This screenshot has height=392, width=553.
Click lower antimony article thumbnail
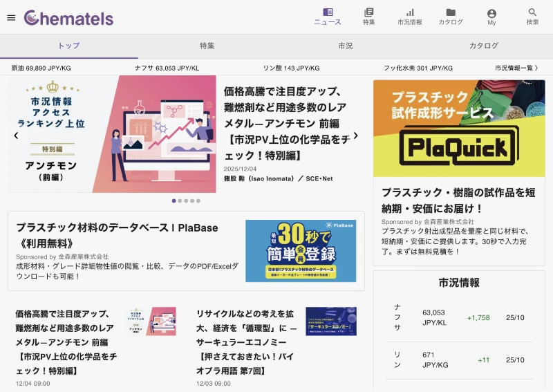coord(152,321)
